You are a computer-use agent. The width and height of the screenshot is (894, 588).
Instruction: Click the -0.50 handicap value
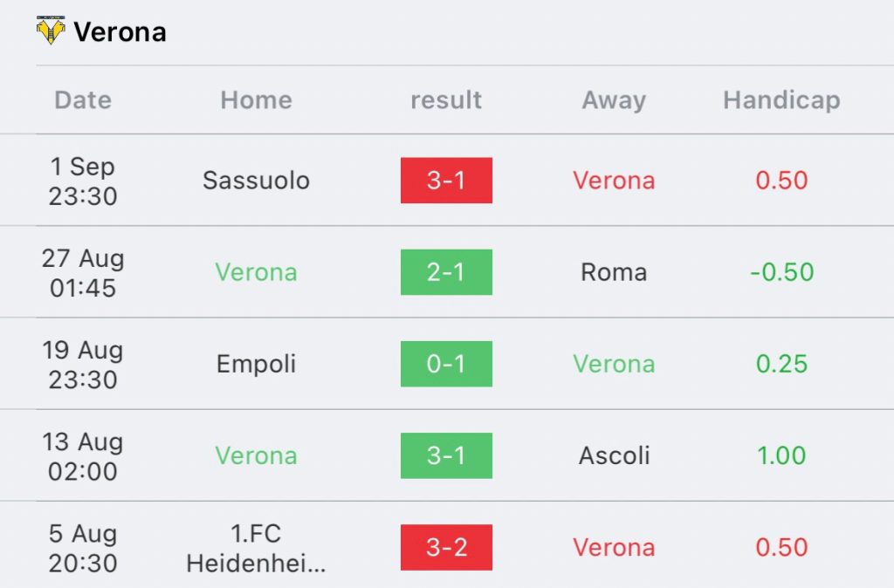pyautogui.click(x=781, y=272)
